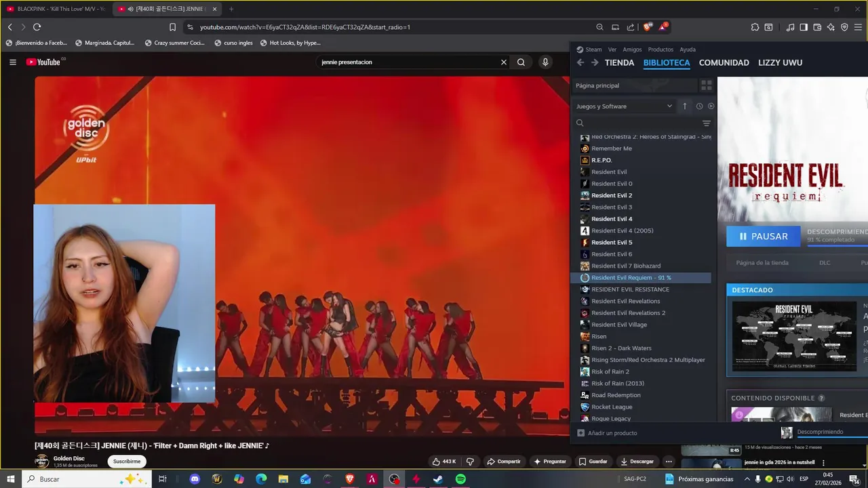The image size is (868, 488).
Task: Switch to Steam COMUNIDAD tab
Action: [724, 62]
